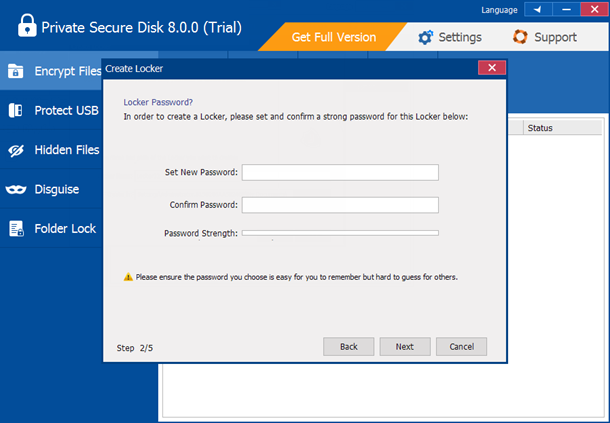Focus the Confirm Password field
The image size is (610, 423).
coord(340,205)
